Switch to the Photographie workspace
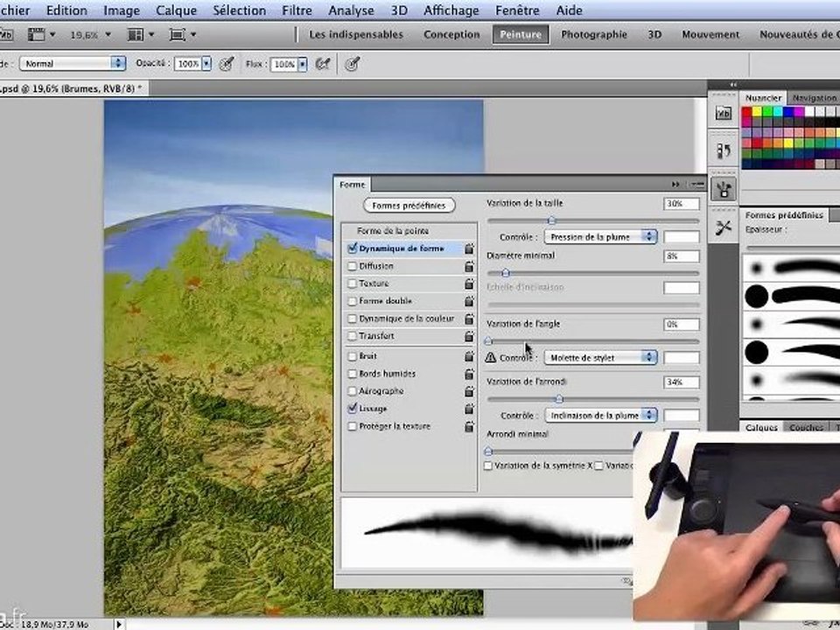The image size is (840, 630). [x=593, y=34]
